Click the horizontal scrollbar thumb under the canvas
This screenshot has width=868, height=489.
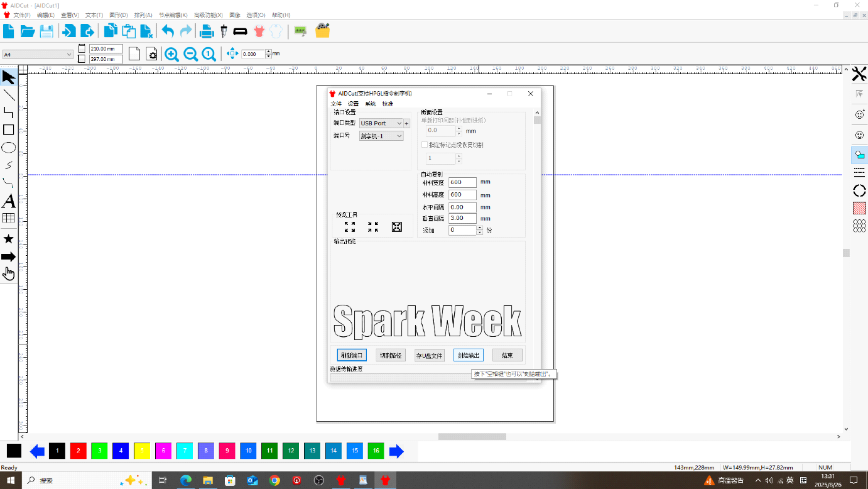[x=472, y=436]
